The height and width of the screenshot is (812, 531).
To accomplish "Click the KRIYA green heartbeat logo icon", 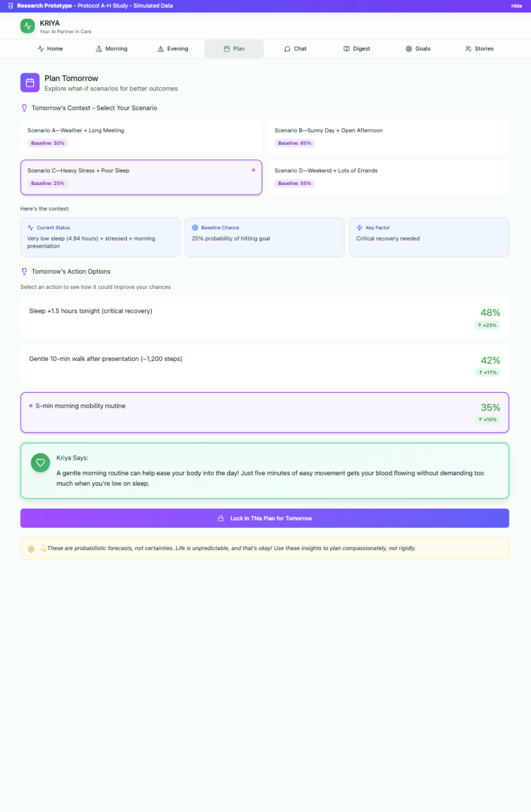I will [x=27, y=26].
